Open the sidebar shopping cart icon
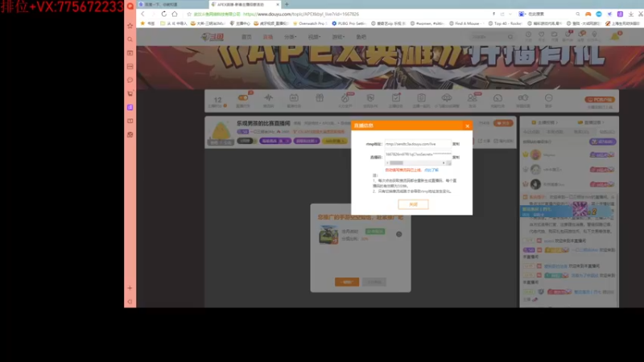Image resolution: width=644 pixels, height=362 pixels. 130,93
